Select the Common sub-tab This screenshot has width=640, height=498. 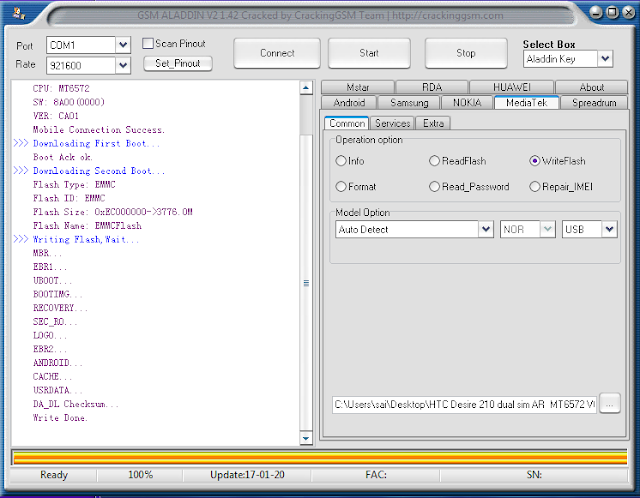coord(347,123)
